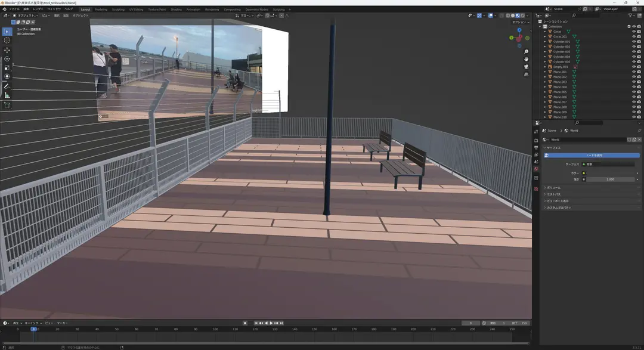
Task: Click the 強さ value field showing 1.000
Action: click(x=611, y=179)
